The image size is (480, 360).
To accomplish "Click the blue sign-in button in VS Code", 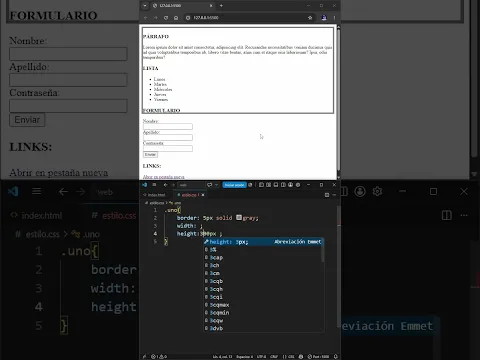I will (234, 185).
